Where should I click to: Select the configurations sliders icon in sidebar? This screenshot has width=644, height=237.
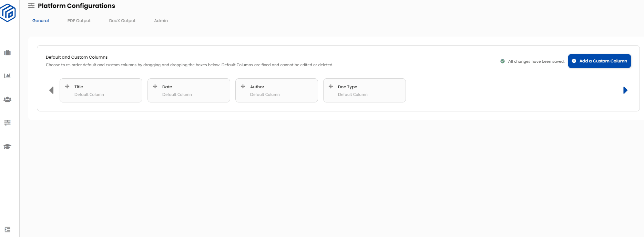(x=7, y=123)
